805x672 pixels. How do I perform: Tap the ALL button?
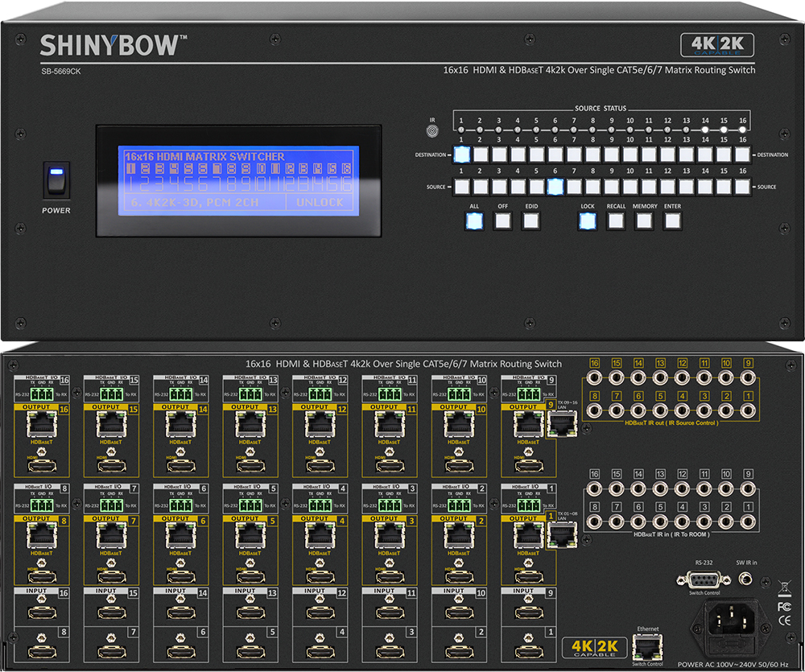474,221
